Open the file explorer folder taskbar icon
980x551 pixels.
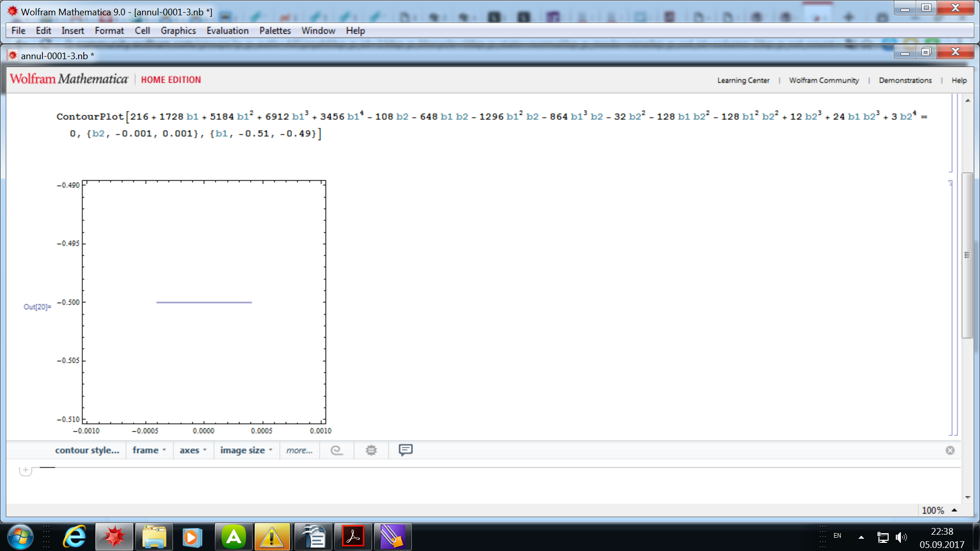(154, 537)
